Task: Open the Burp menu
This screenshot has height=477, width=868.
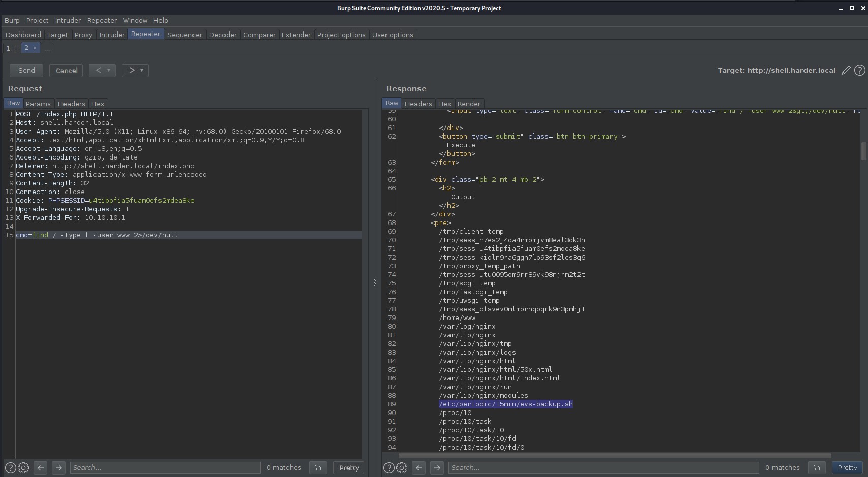Action: 12,21
